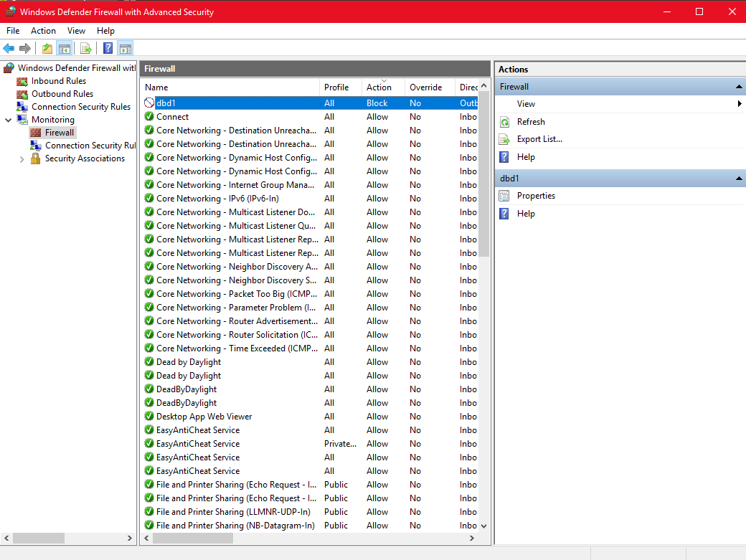Collapse the Monitoring tree node
The height and width of the screenshot is (560, 746).
point(8,120)
